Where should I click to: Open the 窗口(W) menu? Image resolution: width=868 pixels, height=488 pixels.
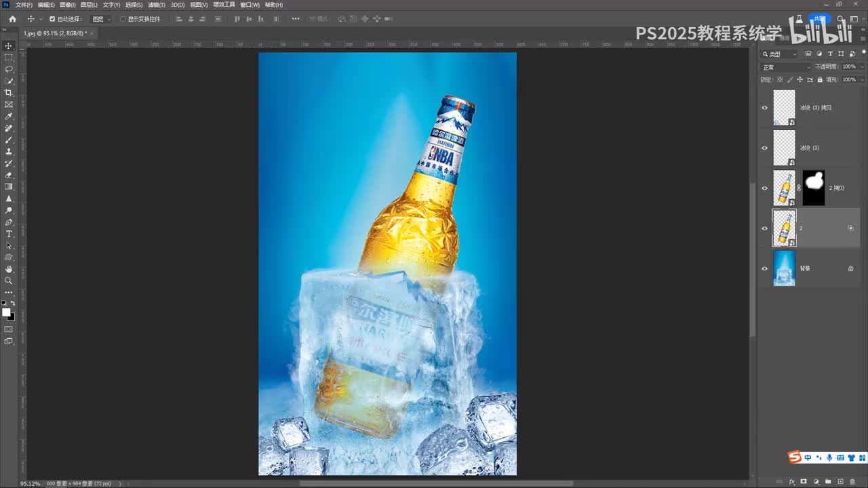click(250, 5)
